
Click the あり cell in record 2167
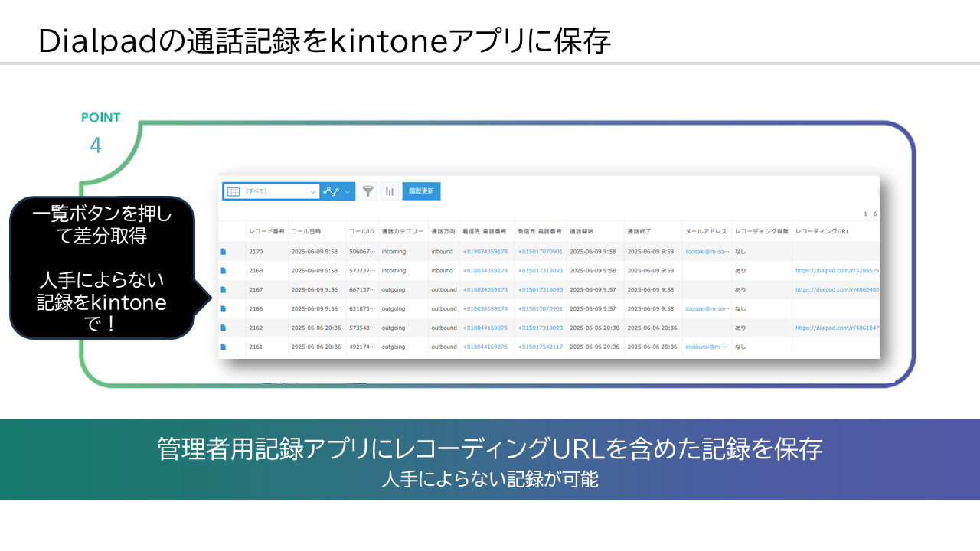pyautogui.click(x=740, y=289)
